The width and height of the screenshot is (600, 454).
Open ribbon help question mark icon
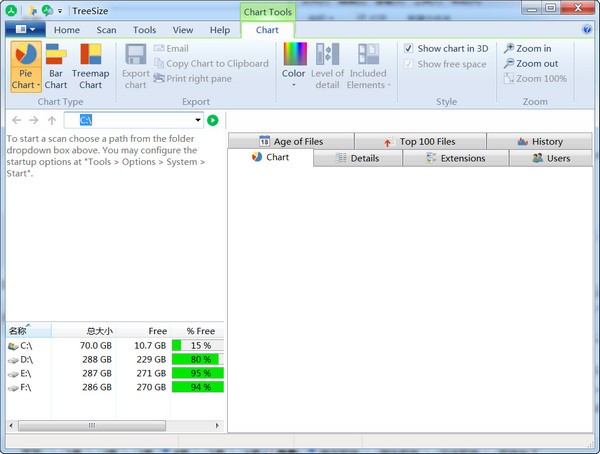(587, 30)
